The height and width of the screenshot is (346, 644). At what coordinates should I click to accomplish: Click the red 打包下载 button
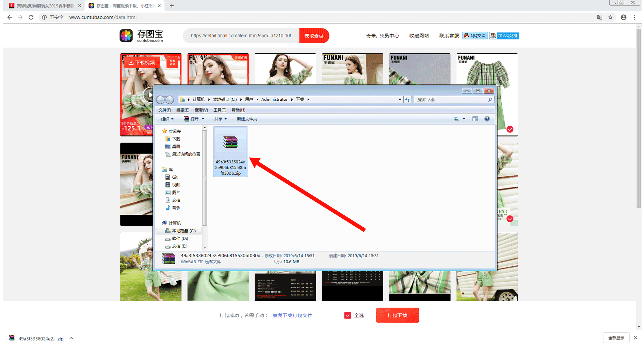[x=397, y=315]
